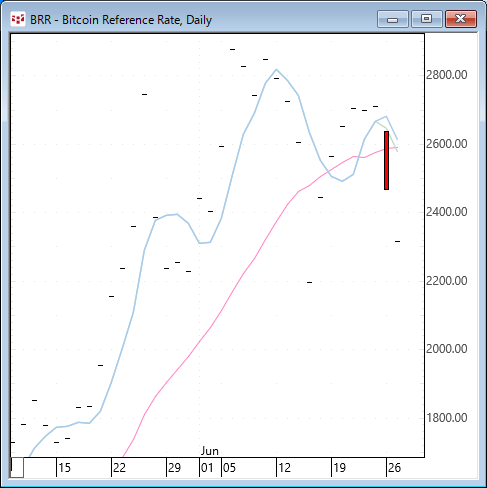The image size is (487, 488).
Task: Click date label 22 on time axis
Action: tap(119, 468)
